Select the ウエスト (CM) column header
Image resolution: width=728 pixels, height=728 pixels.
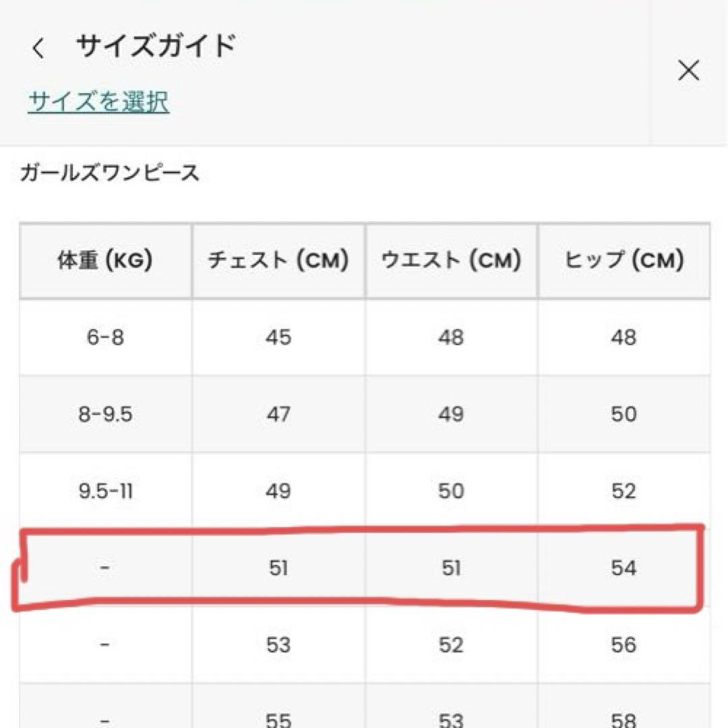pos(451,260)
